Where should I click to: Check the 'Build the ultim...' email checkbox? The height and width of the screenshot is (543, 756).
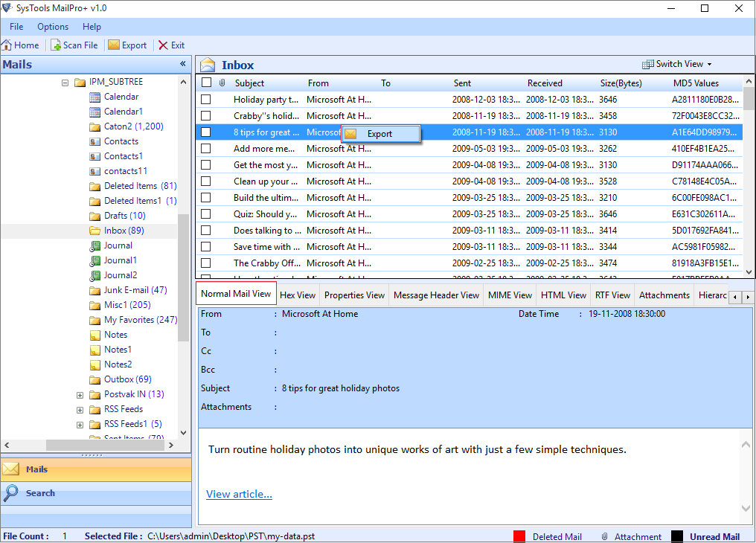(206, 198)
